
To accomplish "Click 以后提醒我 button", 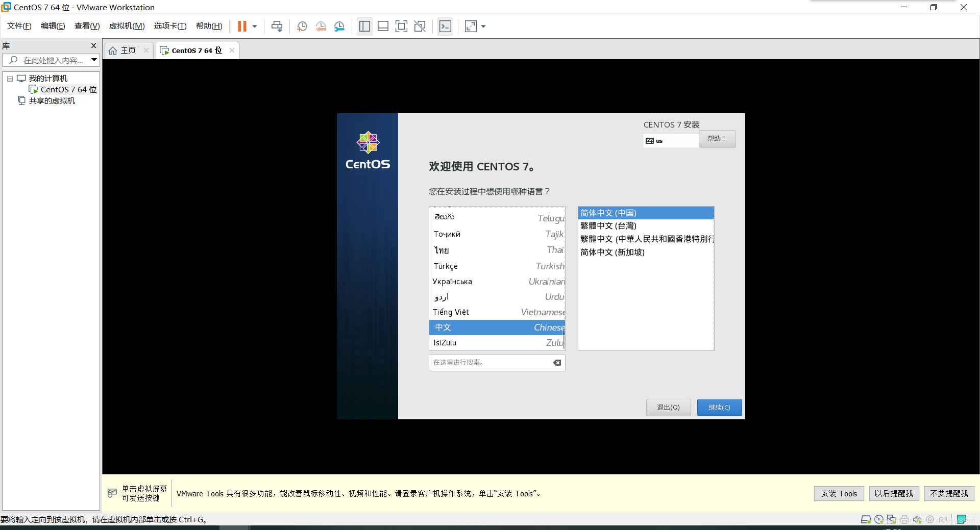I will (x=894, y=494).
